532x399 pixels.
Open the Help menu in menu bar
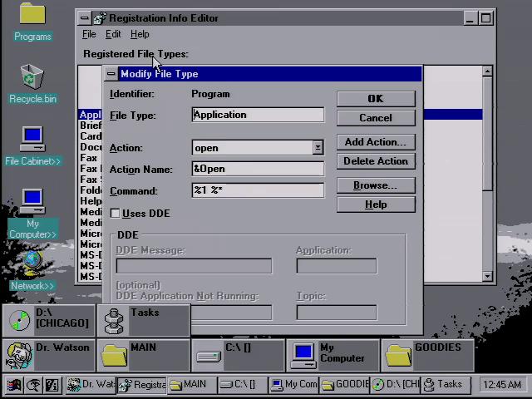coord(140,34)
